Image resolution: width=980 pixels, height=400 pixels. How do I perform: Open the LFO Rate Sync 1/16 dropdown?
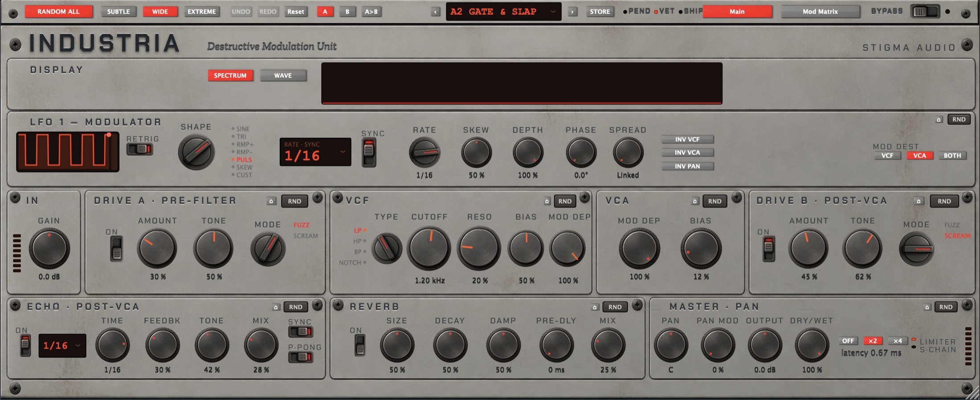[x=315, y=152]
